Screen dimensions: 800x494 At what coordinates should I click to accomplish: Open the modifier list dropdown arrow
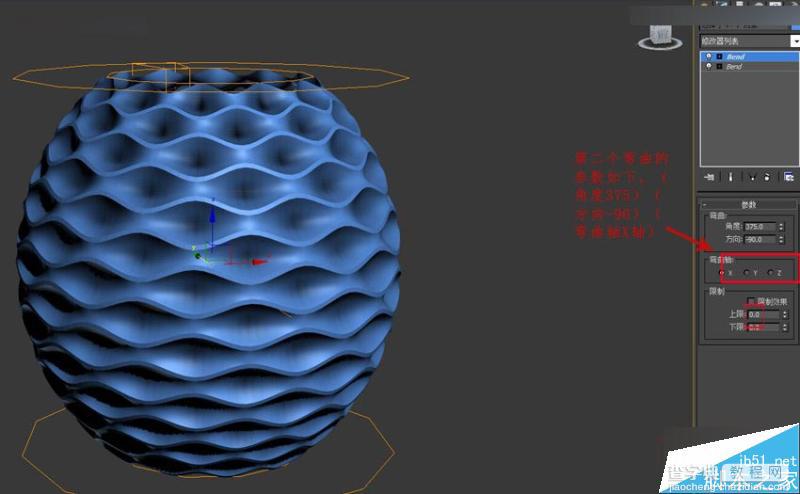point(795,41)
